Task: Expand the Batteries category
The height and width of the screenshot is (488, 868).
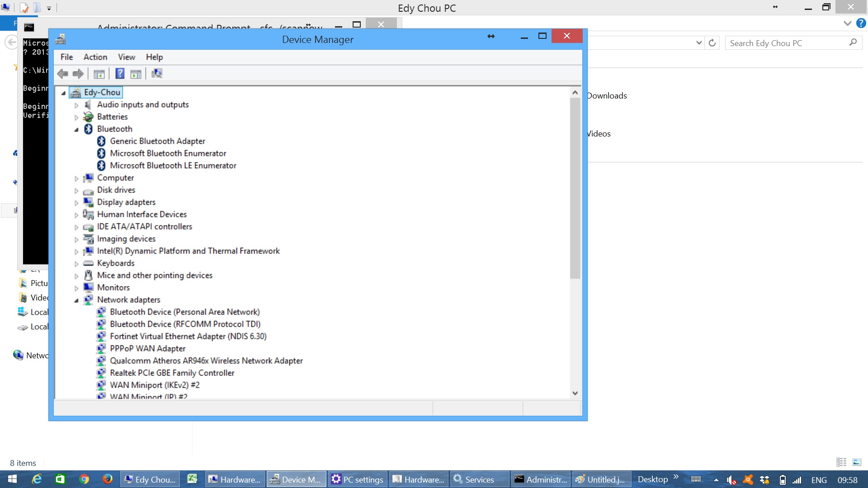Action: point(76,117)
